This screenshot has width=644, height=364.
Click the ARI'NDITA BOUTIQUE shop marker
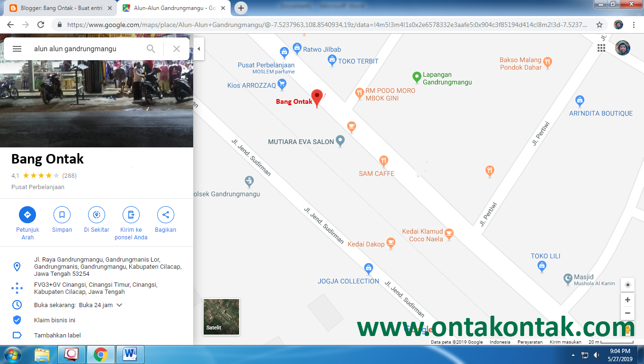tap(580, 100)
